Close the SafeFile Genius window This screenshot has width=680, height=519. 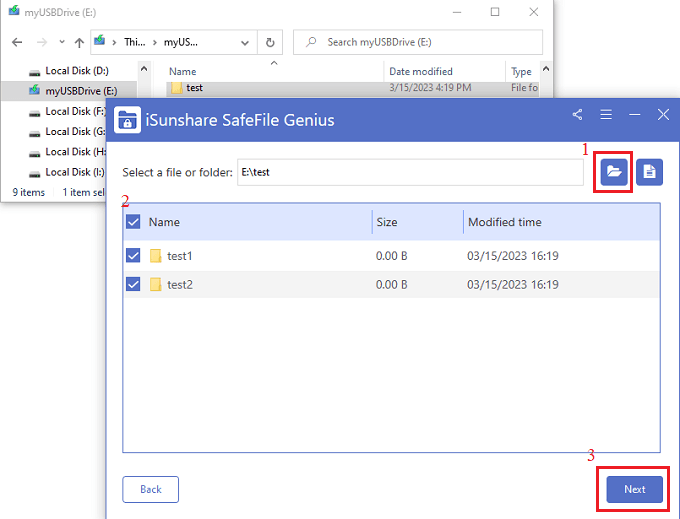[663, 115]
